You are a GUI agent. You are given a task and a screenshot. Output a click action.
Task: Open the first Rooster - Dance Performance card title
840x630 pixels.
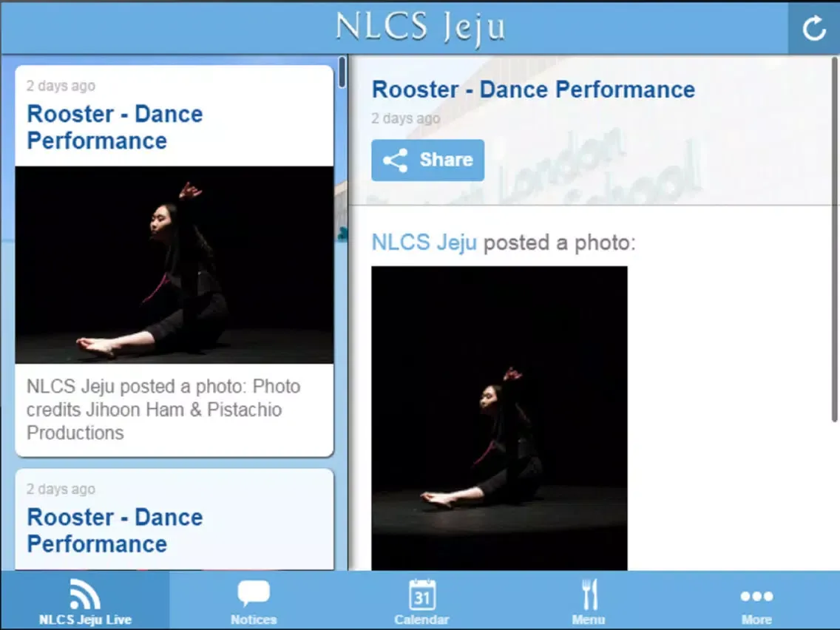coord(115,127)
